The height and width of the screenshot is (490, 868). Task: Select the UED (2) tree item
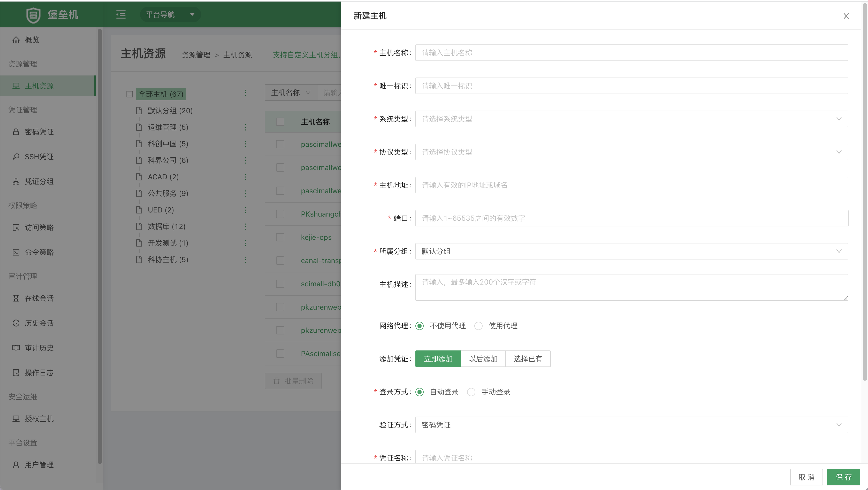coord(161,210)
